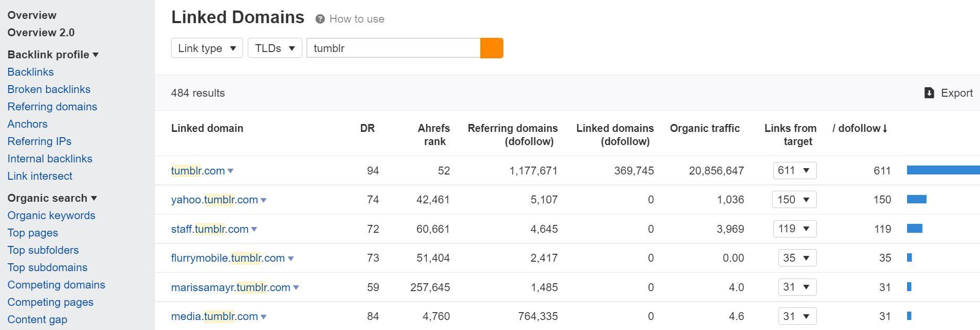Image resolution: width=980 pixels, height=330 pixels.
Task: Click the 20,856,647 organic traffic value
Action: 716,171
